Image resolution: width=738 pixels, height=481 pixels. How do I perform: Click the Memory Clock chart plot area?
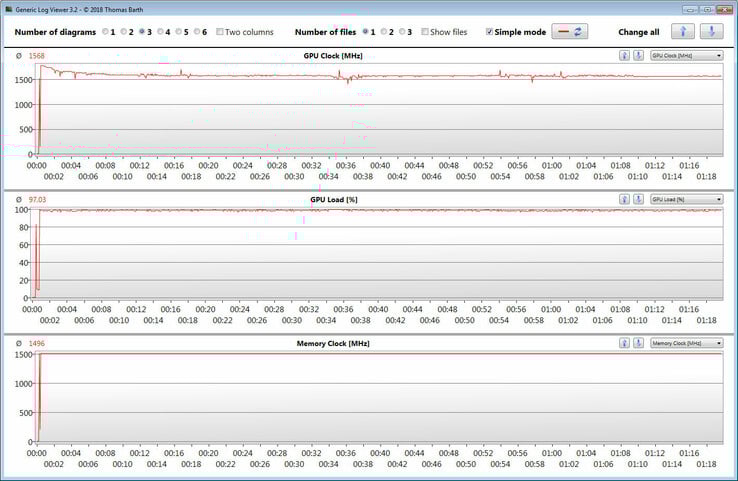coord(379,397)
